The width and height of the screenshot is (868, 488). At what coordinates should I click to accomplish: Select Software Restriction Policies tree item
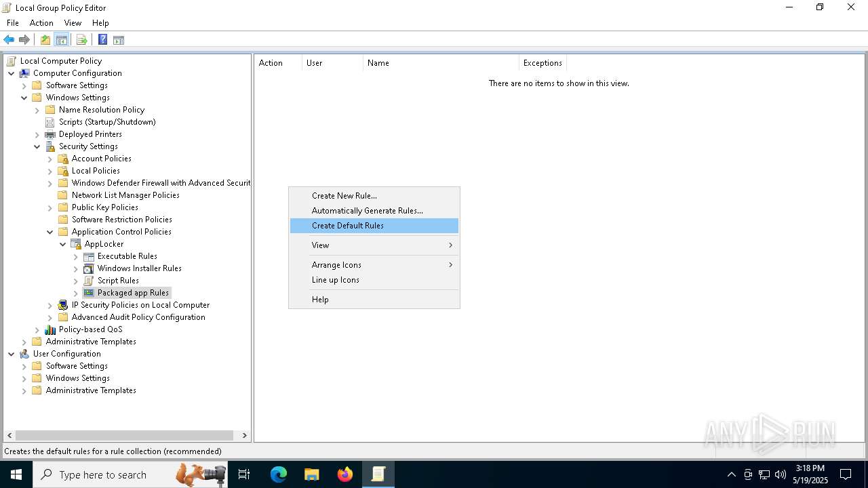(122, 220)
